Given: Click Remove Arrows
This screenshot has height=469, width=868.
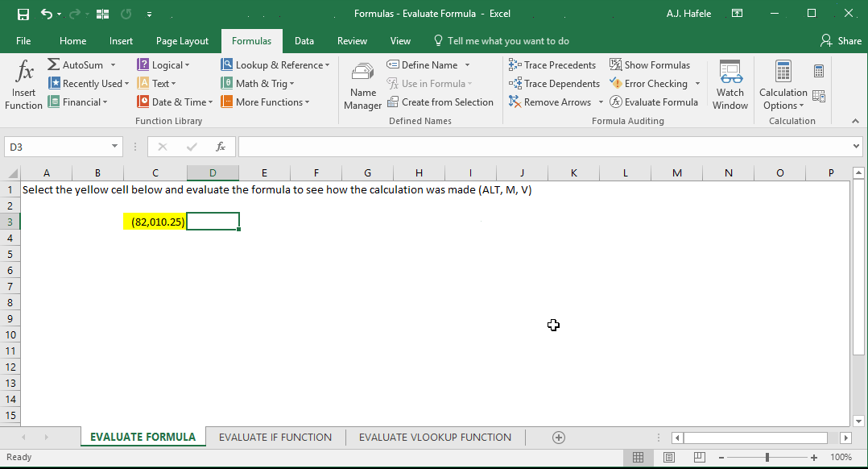Looking at the screenshot, I should pyautogui.click(x=550, y=102).
